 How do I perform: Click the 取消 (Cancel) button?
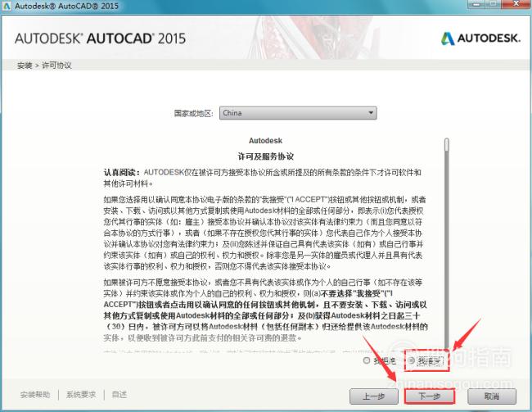tap(492, 396)
